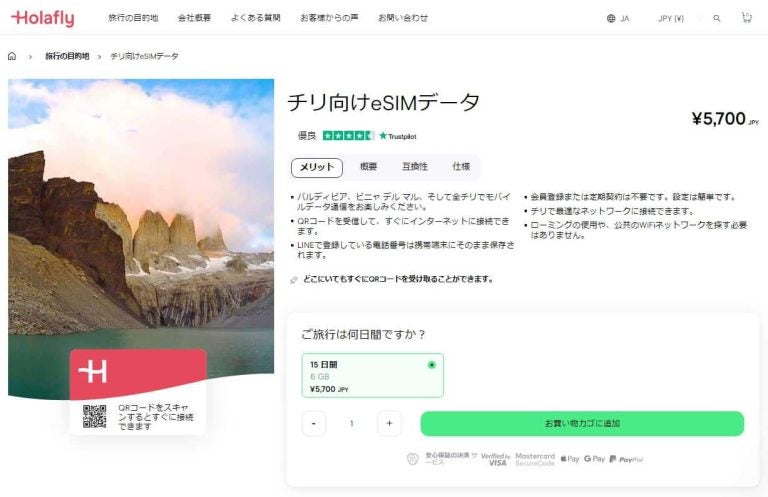The height and width of the screenshot is (497, 768).
Task: Click the ご旅行は何日間ですか？ heading
Action: (363, 335)
